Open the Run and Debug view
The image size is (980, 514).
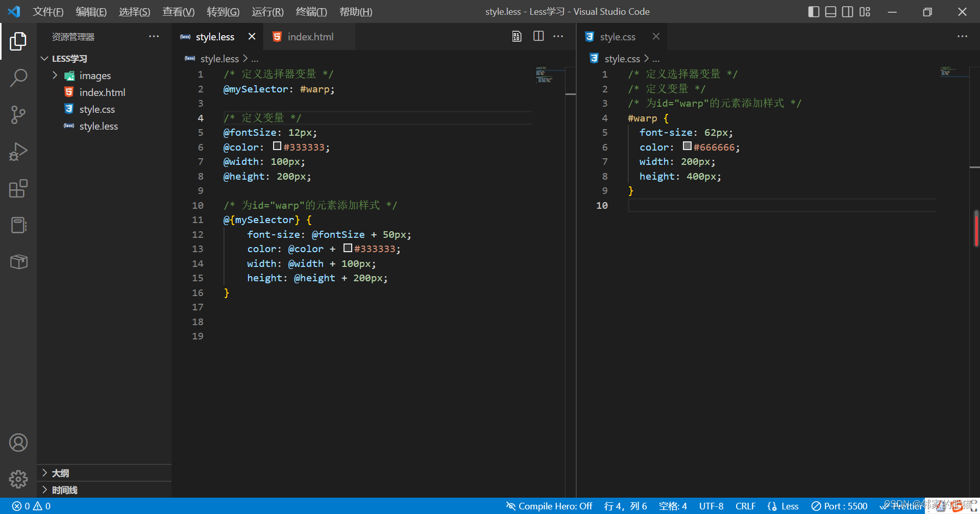click(18, 152)
